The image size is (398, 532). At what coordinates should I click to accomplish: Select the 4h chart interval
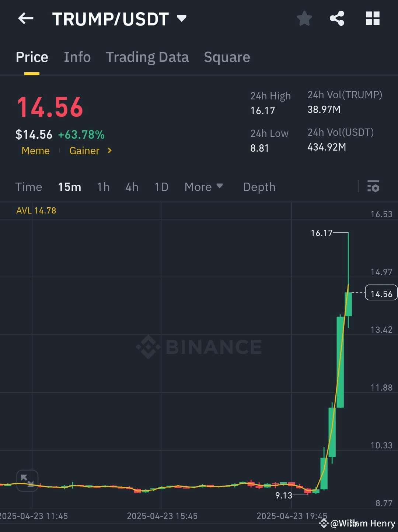[132, 187]
